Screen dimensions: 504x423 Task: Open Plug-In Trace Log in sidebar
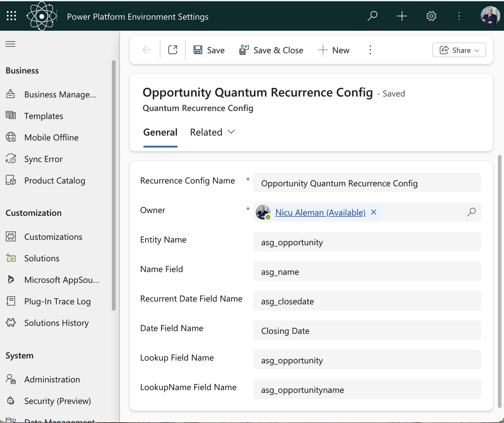(57, 301)
